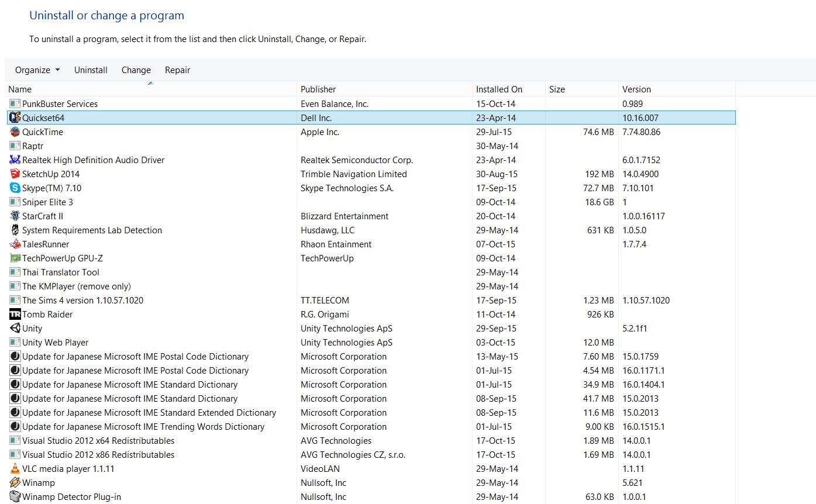The image size is (816, 504).
Task: Click the PunkBuster Services icon
Action: [x=15, y=103]
